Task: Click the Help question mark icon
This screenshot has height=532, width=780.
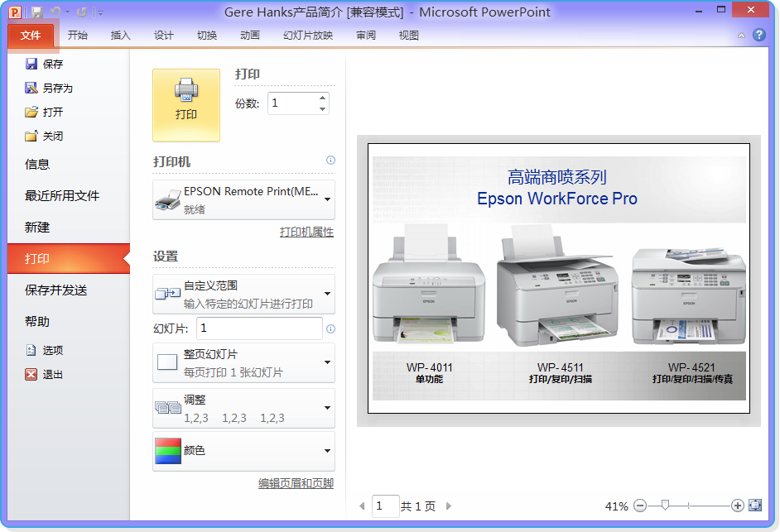Action: pos(758,35)
